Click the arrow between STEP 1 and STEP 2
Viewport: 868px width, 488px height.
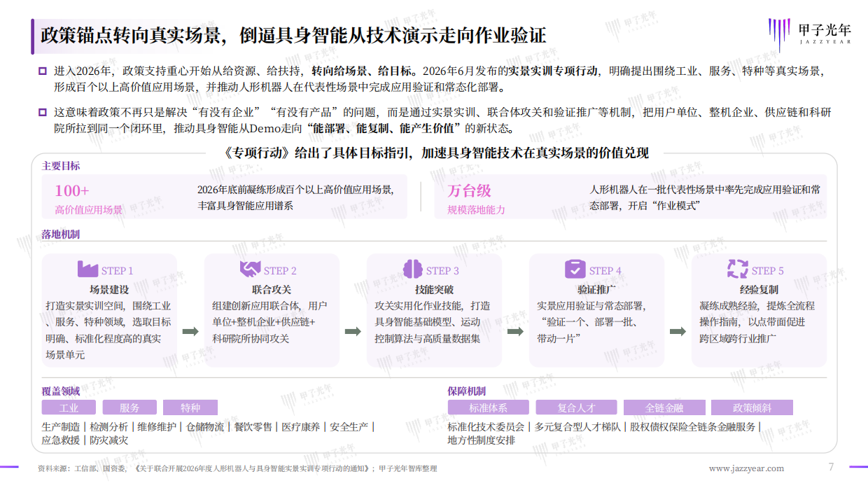click(190, 331)
